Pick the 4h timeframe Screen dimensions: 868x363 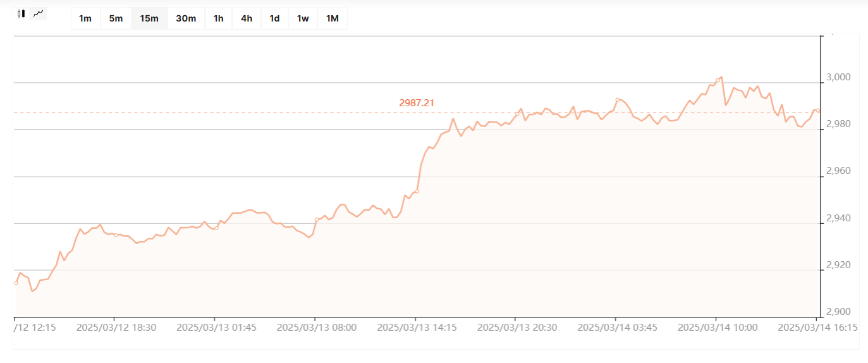[247, 18]
